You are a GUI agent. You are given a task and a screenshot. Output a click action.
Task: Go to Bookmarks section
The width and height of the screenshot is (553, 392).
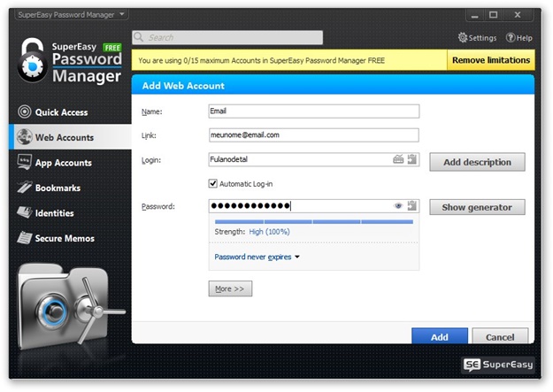click(x=70, y=188)
